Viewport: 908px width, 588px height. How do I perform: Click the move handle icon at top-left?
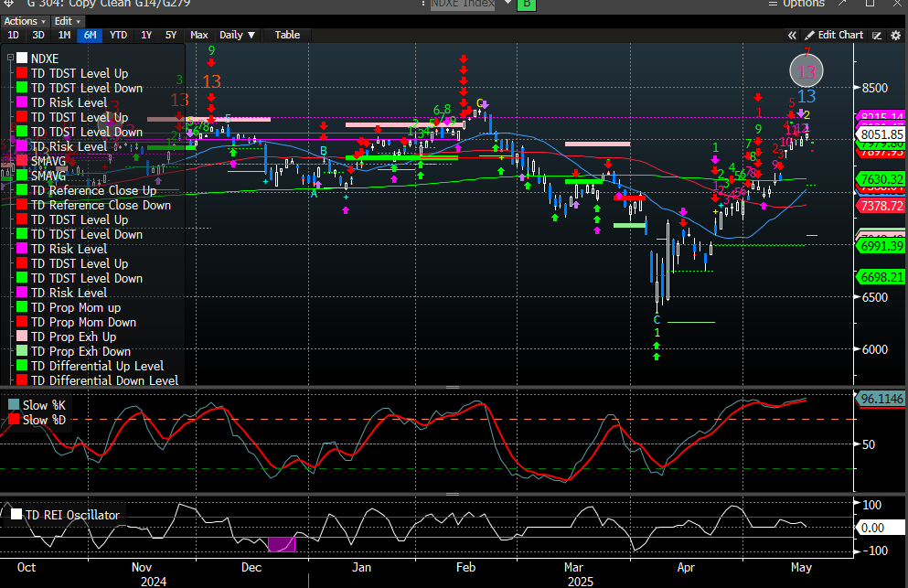click(8, 5)
